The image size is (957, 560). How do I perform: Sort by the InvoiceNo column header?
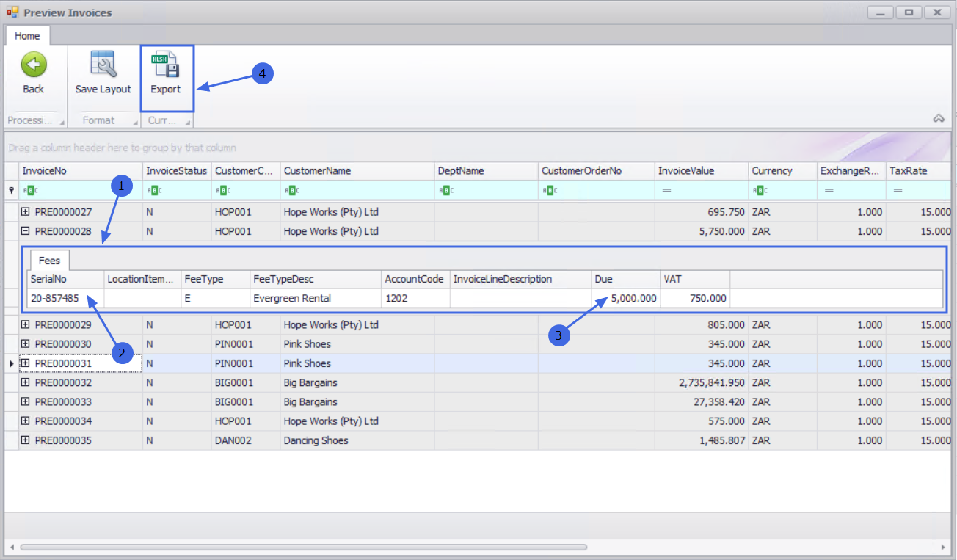(x=81, y=171)
